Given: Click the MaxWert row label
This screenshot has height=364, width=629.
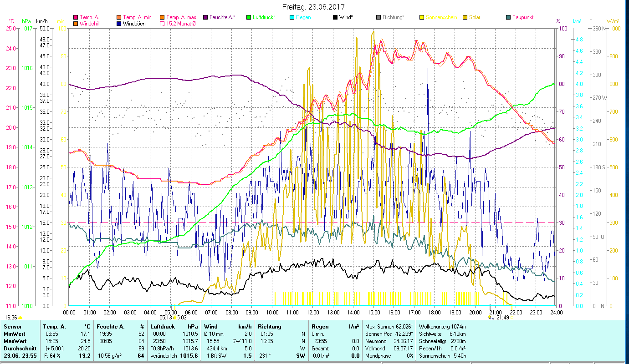Looking at the screenshot, I should pyautogui.click(x=15, y=341).
